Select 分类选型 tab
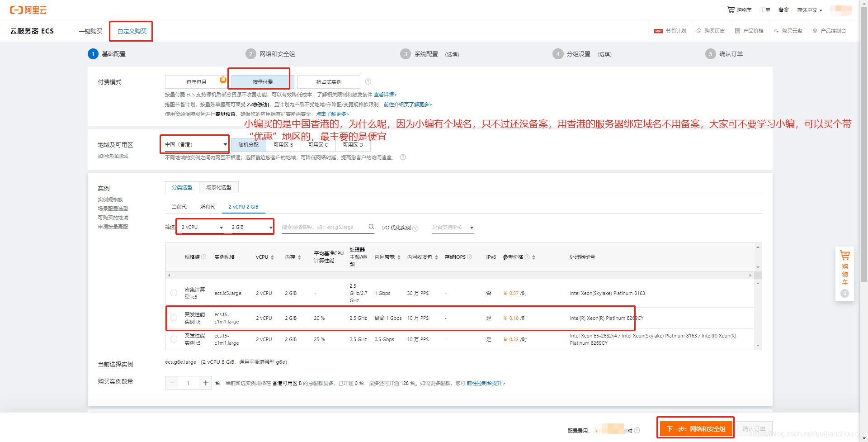This screenshot has height=442, width=868. [182, 187]
